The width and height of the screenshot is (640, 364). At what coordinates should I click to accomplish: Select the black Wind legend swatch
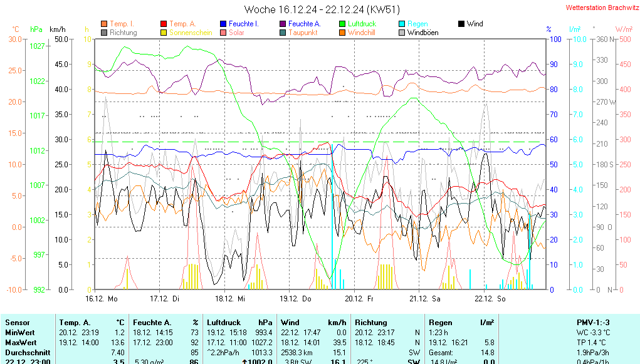pos(461,24)
